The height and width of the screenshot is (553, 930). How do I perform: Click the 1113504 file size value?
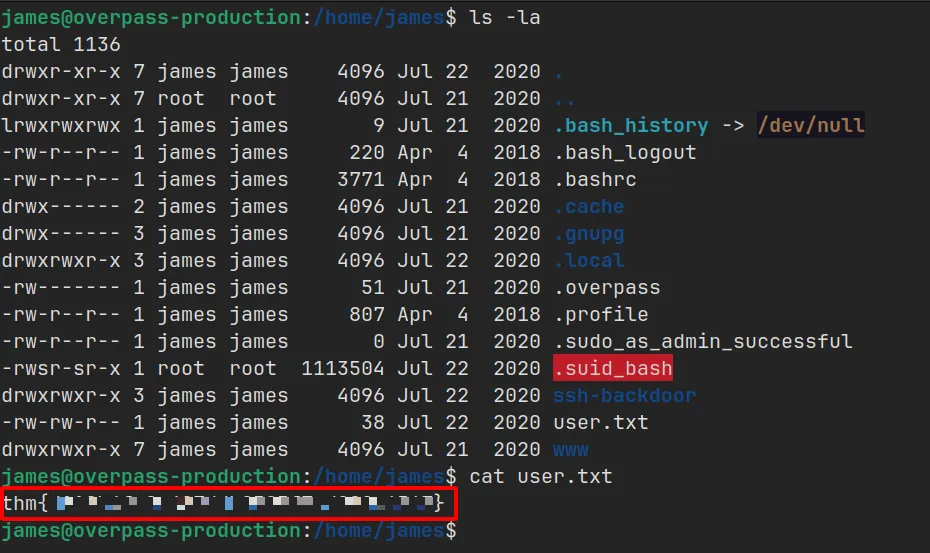(343, 368)
